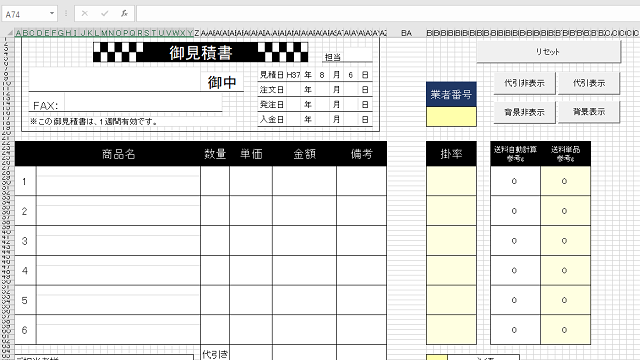Select unit price cell in row 3
Image resolution: width=640 pixels, height=360 pixels.
point(251,240)
